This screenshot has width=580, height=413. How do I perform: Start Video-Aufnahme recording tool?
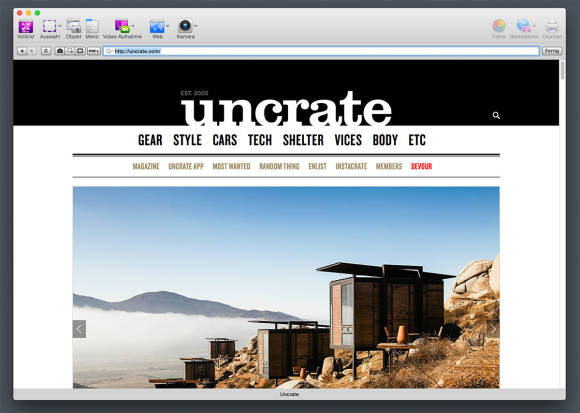coord(122,27)
